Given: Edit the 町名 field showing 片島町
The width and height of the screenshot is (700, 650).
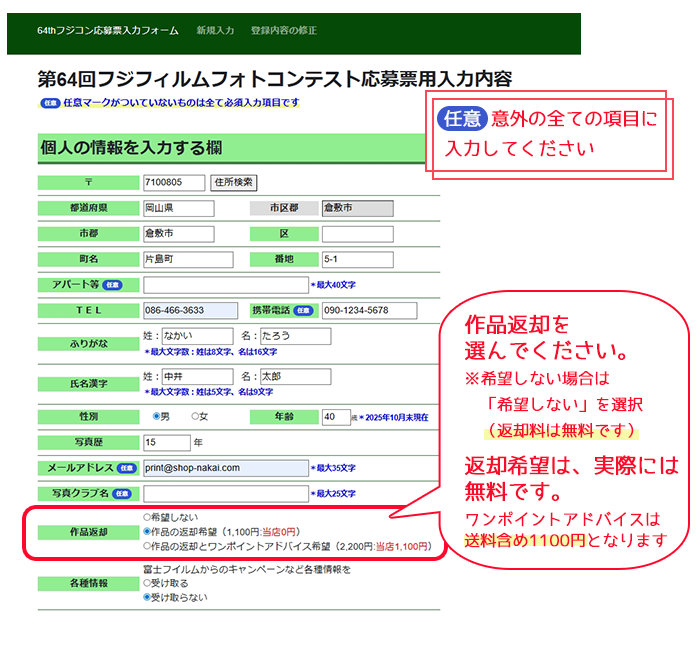Looking at the screenshot, I should click(188, 259).
